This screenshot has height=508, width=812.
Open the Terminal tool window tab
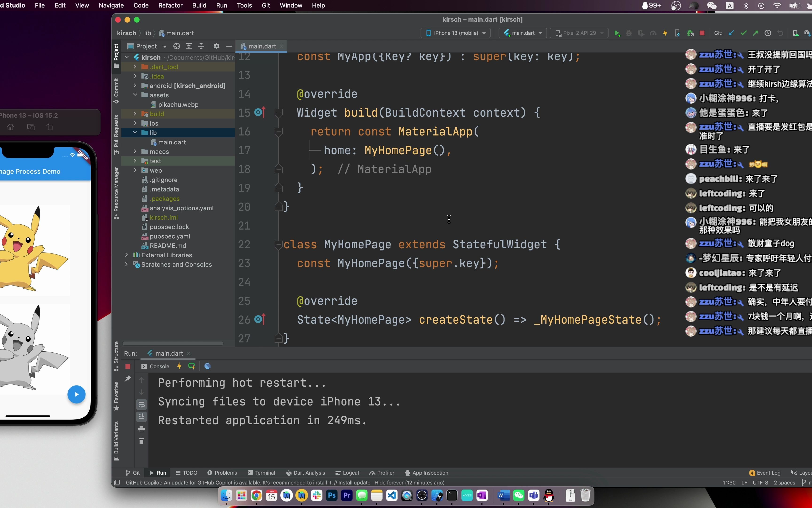261,473
